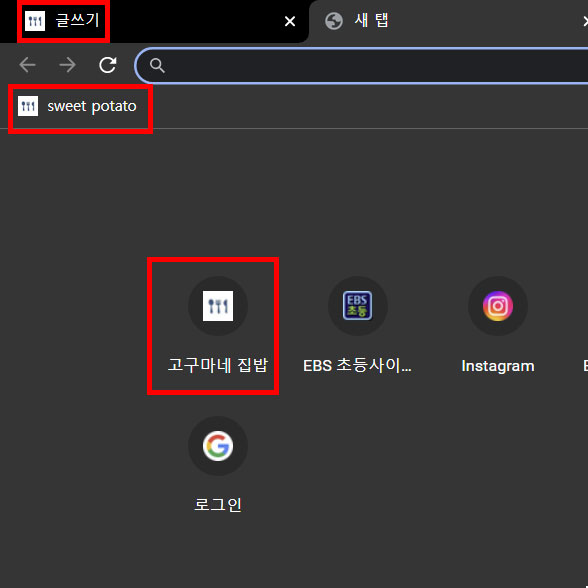This screenshot has width=588, height=588.
Task: Switch to the 글쓰기 tab
Action: (154, 21)
